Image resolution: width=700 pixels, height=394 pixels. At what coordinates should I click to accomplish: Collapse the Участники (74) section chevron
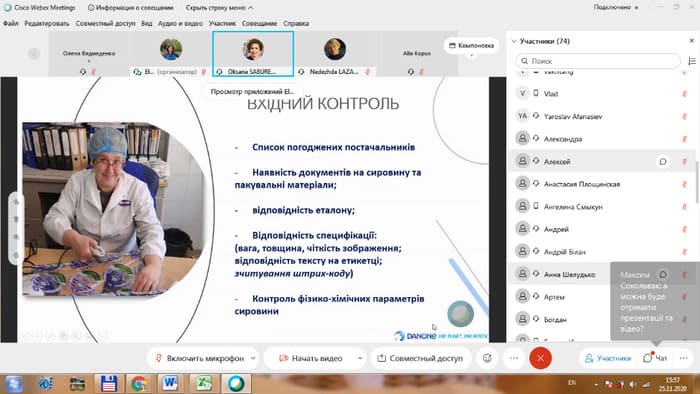[514, 41]
